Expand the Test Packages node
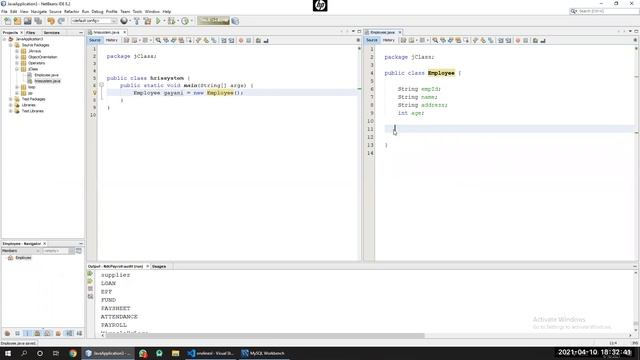Viewport: 640px width, 360px height. pos(11,99)
